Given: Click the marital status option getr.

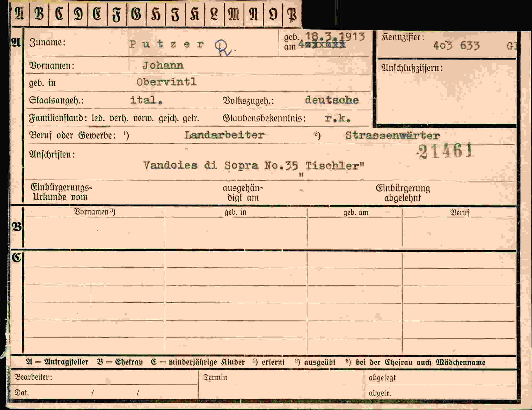Looking at the screenshot, I should tap(191, 119).
